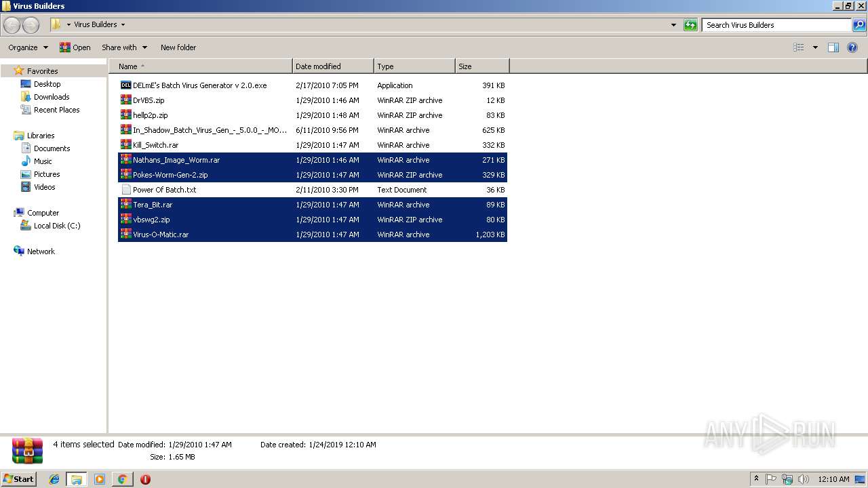Click Open with WinRAR toolbar button
This screenshot has width=868, height=488.
click(x=75, y=47)
